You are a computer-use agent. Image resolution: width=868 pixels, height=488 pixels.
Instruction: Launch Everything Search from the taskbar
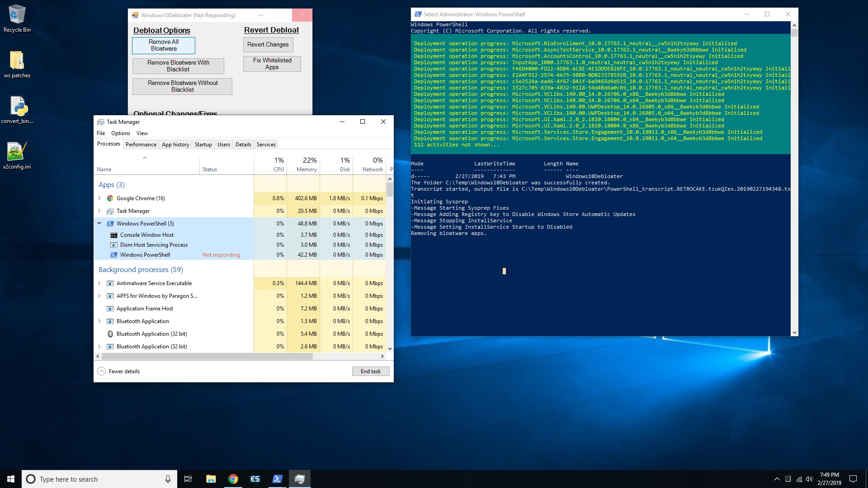[255, 479]
